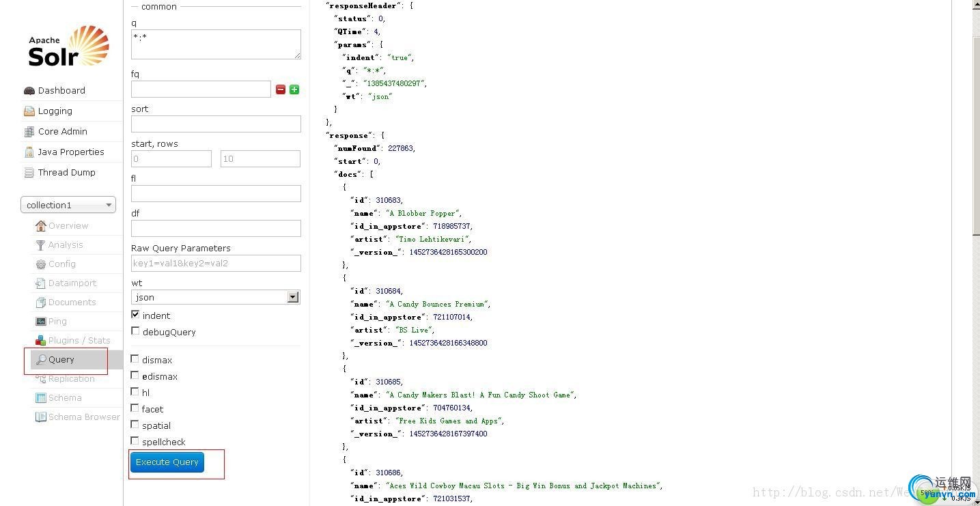Click the Dashboard icon in sidebar
This screenshot has height=506, width=980.
[29, 91]
